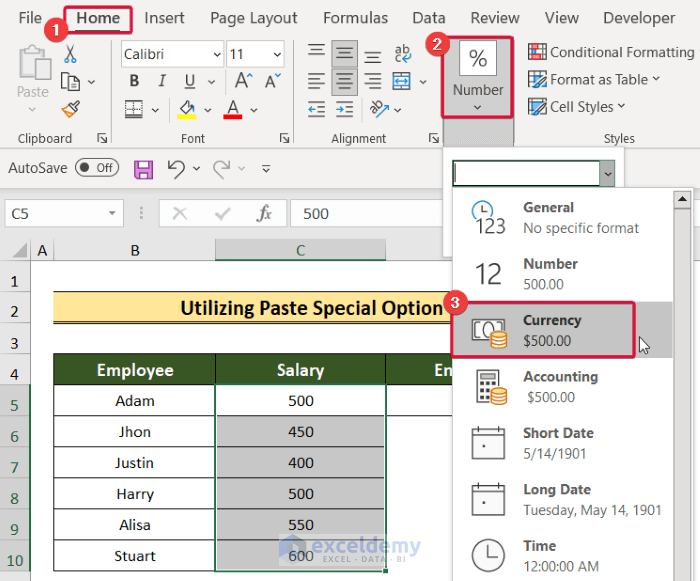This screenshot has height=581, width=700.
Task: Click the Format Painter brush icon
Action: pos(70,109)
